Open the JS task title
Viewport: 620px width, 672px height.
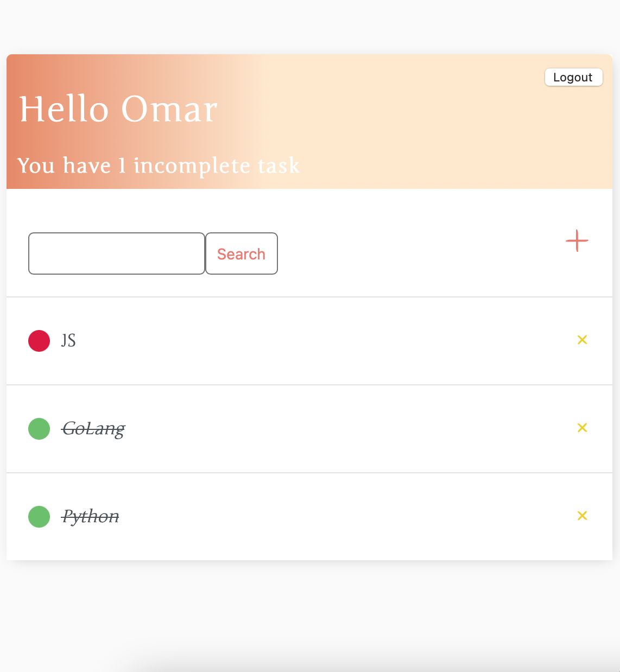click(68, 341)
